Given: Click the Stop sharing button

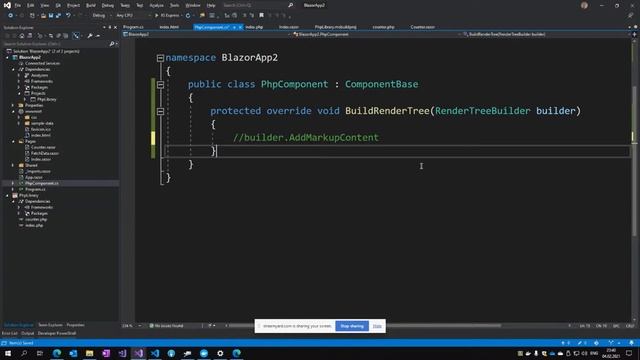Looking at the screenshot, I should [x=352, y=326].
